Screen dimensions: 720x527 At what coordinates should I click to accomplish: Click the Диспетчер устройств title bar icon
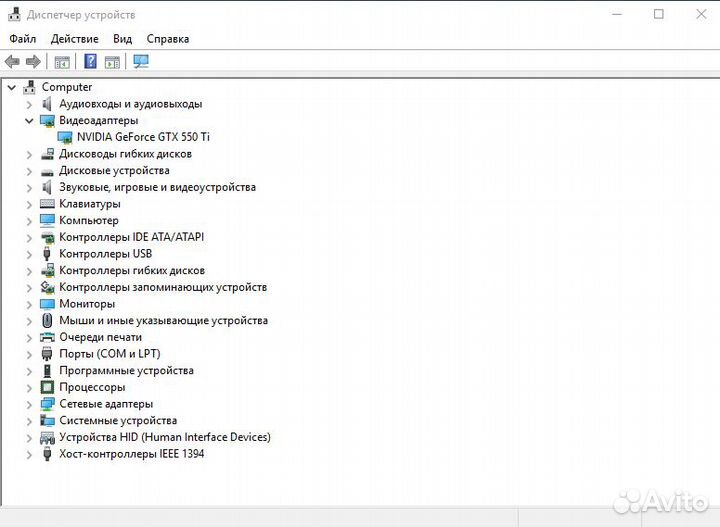click(x=15, y=15)
